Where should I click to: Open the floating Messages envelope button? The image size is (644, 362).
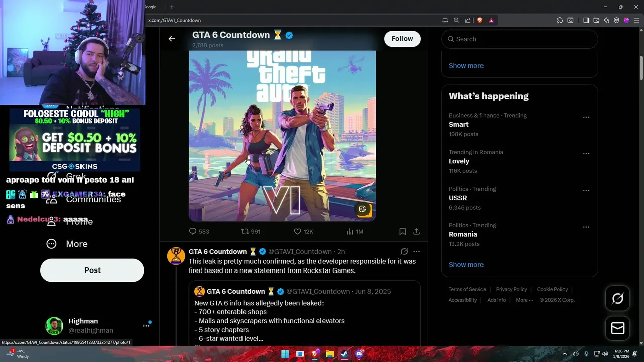(x=617, y=328)
